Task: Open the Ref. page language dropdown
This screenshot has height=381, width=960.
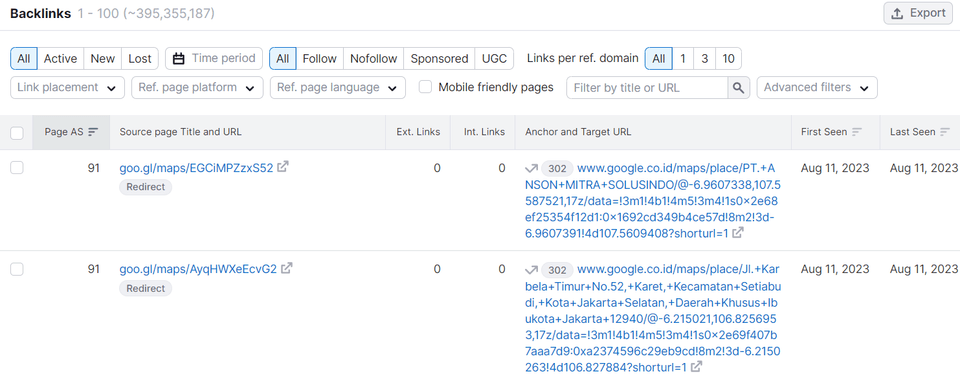Action: 338,88
